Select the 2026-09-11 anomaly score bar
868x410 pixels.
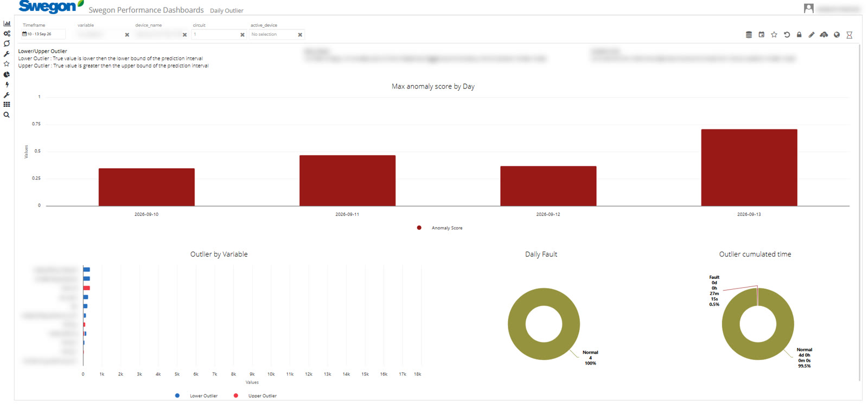coord(347,181)
